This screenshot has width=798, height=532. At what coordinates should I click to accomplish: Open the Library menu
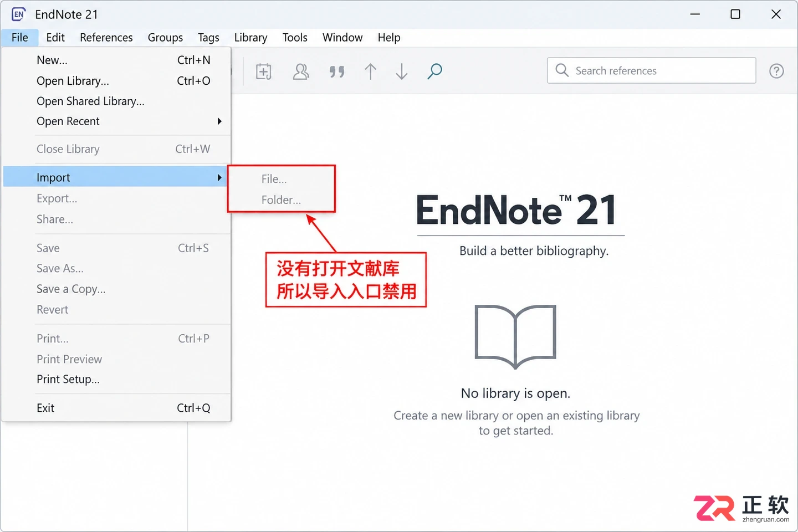click(250, 38)
